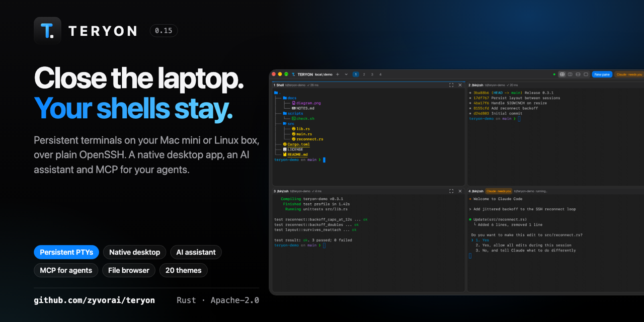Viewport: 644px width, 322px height.
Task: Choose option '1. Yes' in Claude Code prompt
Action: point(482,240)
